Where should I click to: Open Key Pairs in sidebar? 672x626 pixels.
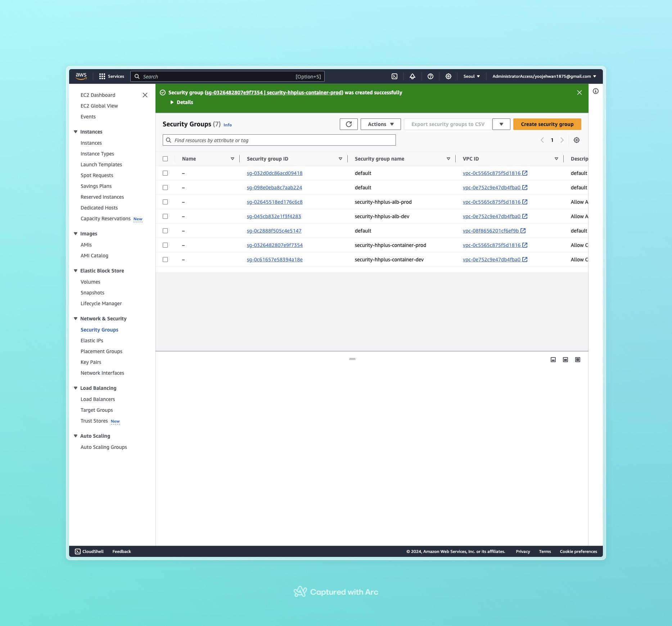tap(91, 362)
